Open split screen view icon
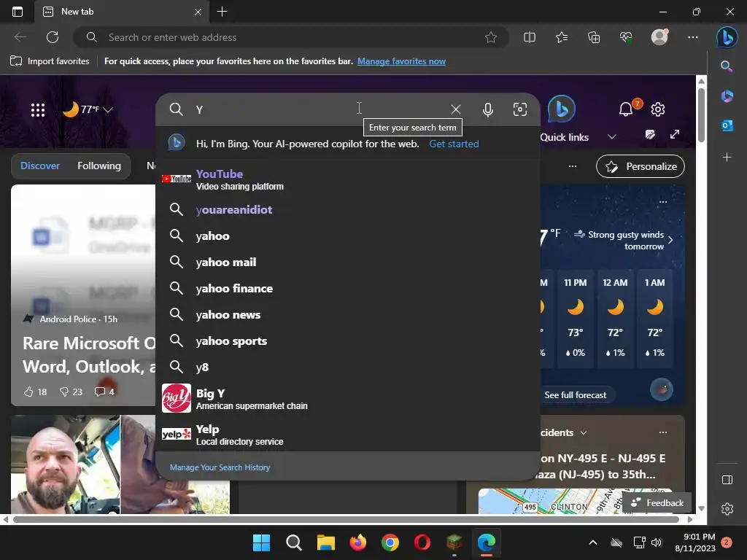The height and width of the screenshot is (560, 747). tap(530, 37)
